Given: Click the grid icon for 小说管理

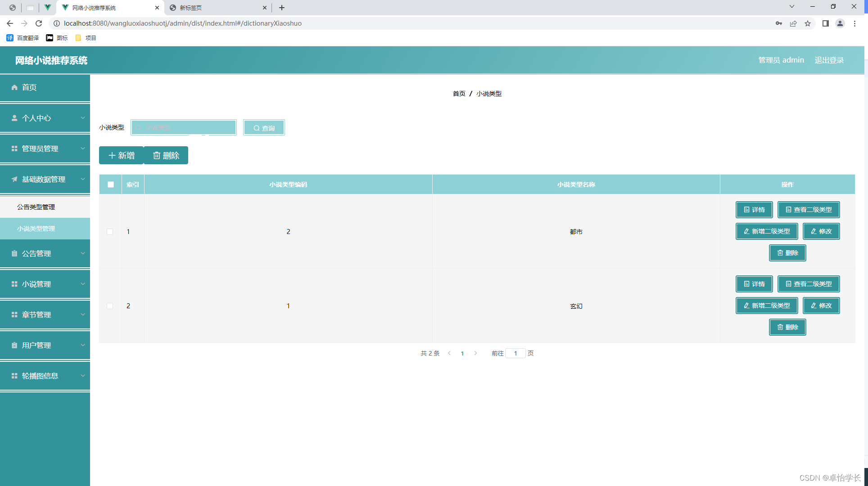Looking at the screenshot, I should pos(14,284).
